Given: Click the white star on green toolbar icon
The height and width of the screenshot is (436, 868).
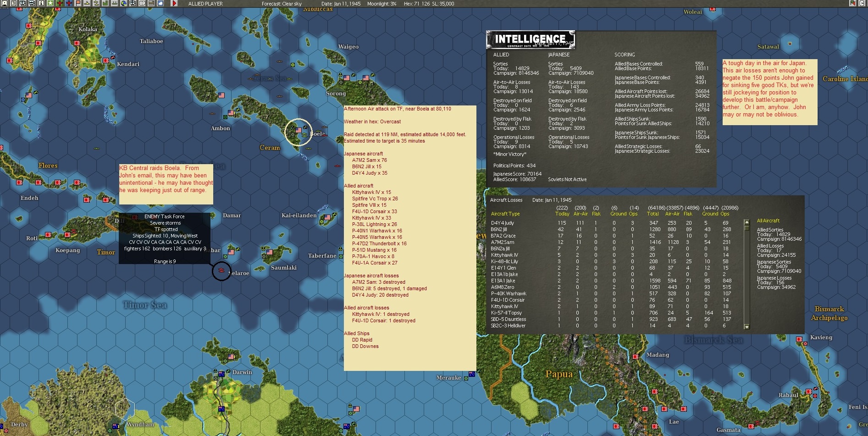Looking at the screenshot, I should tap(50, 3).
